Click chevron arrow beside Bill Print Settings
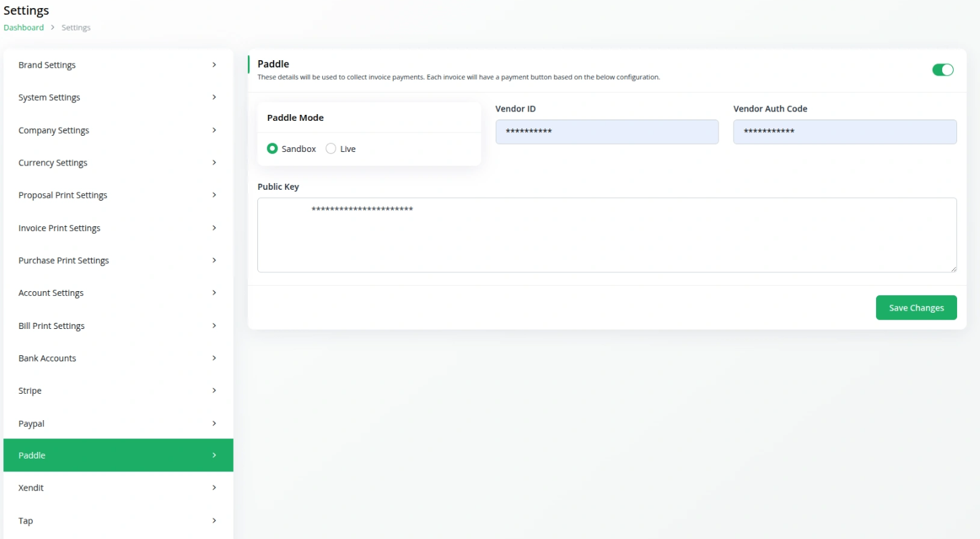This screenshot has width=980, height=539. coord(214,326)
